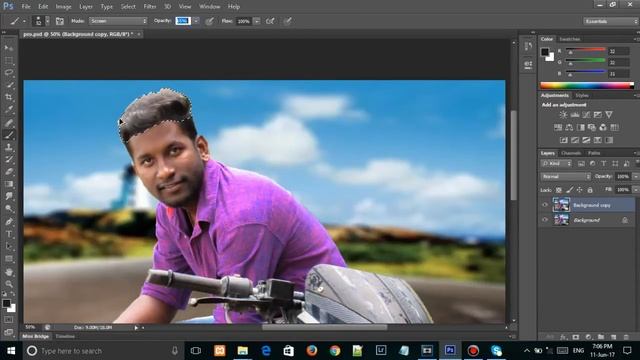Click the brush Opacity input field

pos(183,21)
